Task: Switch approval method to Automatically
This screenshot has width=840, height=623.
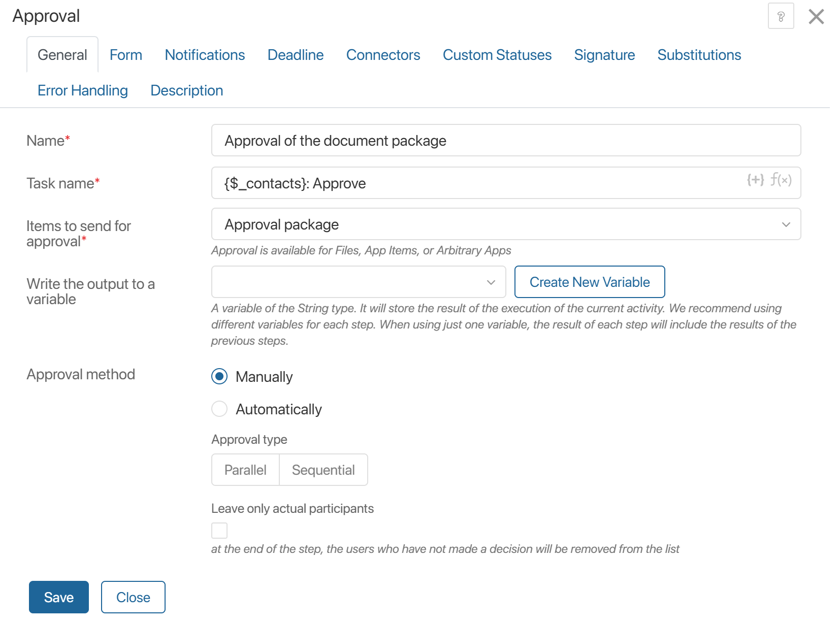Action: coord(219,409)
